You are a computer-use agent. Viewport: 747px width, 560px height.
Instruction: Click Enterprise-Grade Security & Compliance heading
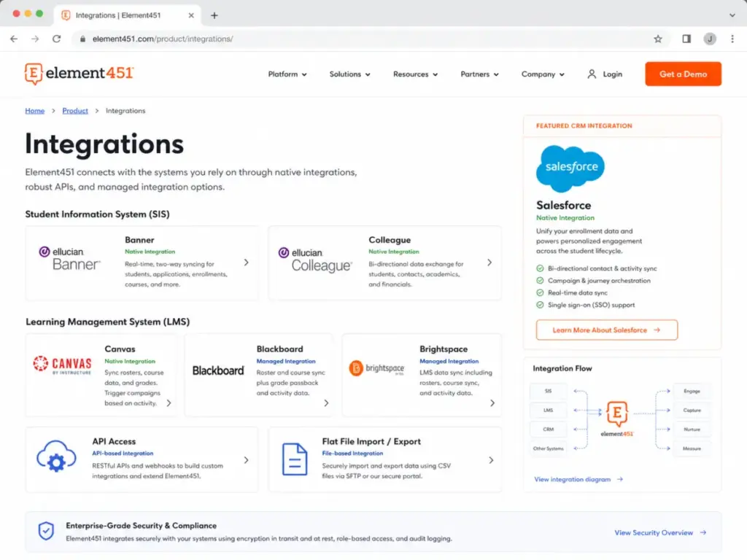[142, 526]
